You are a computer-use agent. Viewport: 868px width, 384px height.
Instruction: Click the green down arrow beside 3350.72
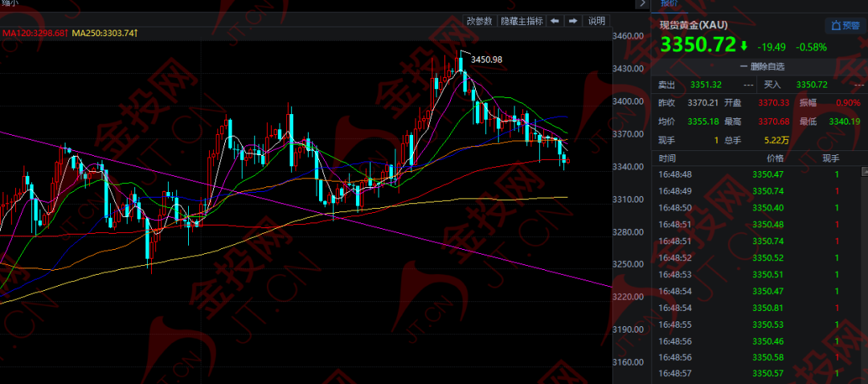744,46
